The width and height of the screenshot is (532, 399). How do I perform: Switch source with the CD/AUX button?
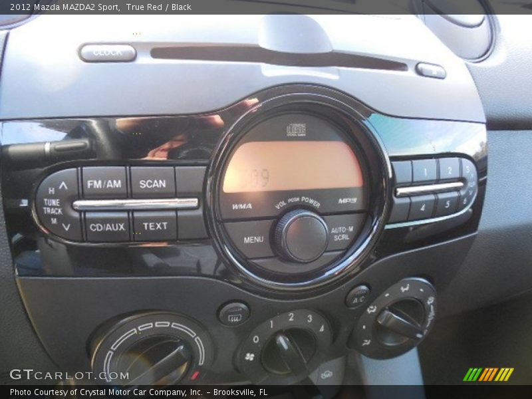click(x=107, y=226)
